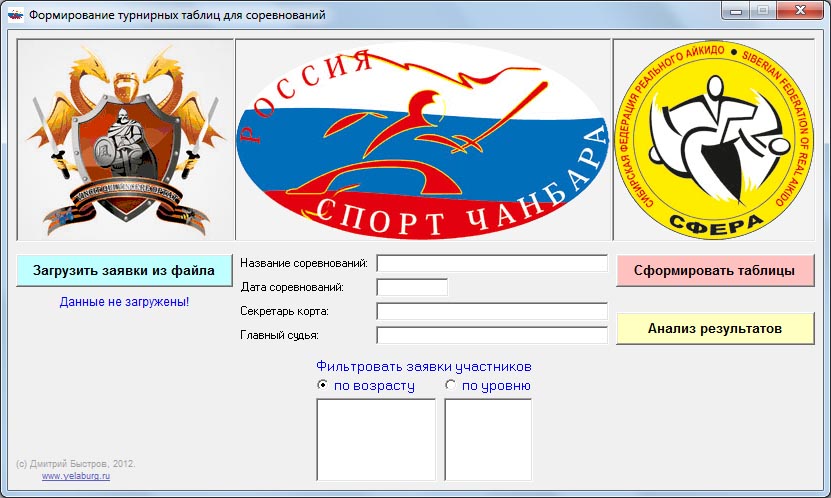Viewport: 831px width, 498px height.
Task: Click the knight shield coat-of-arms logo
Action: tap(126, 140)
